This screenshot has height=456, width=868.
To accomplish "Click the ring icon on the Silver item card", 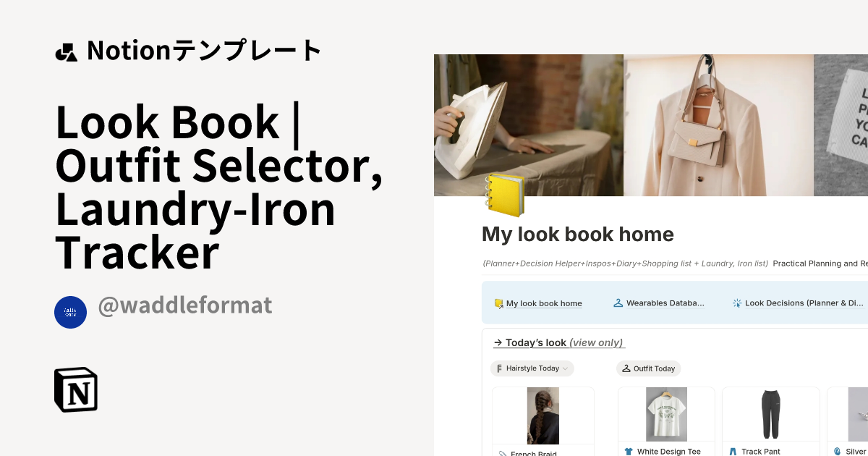I will point(841,451).
